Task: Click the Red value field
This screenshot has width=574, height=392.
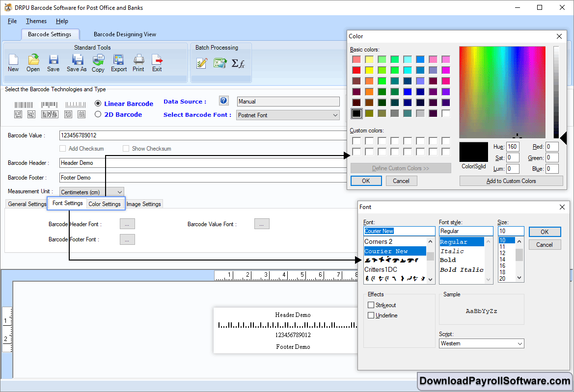Action: coord(552,147)
